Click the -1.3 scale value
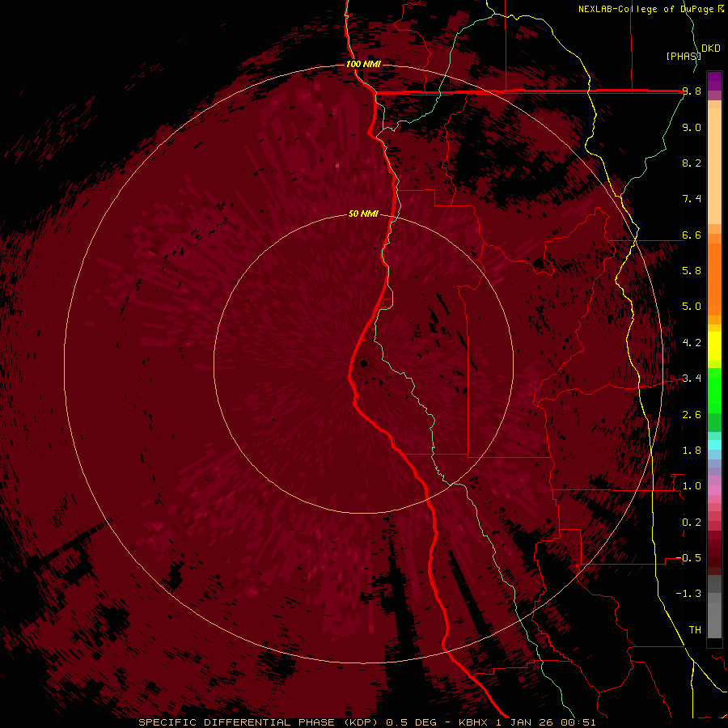 click(688, 594)
